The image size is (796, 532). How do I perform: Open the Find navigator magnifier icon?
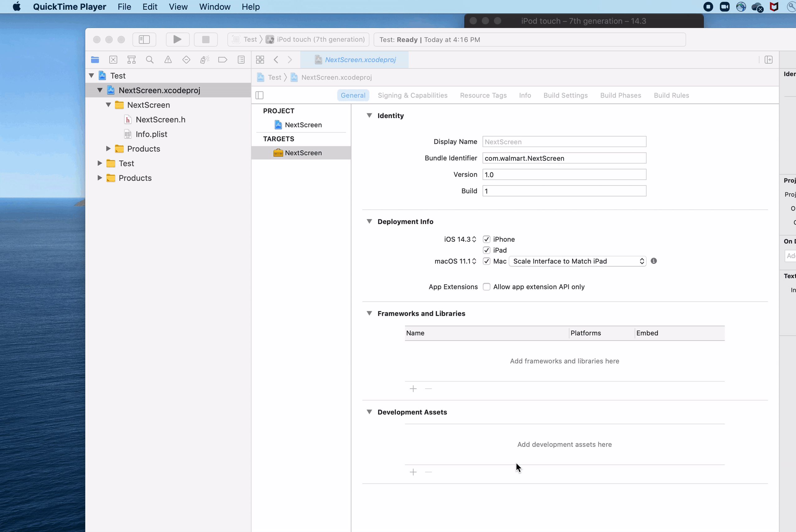[x=150, y=60]
